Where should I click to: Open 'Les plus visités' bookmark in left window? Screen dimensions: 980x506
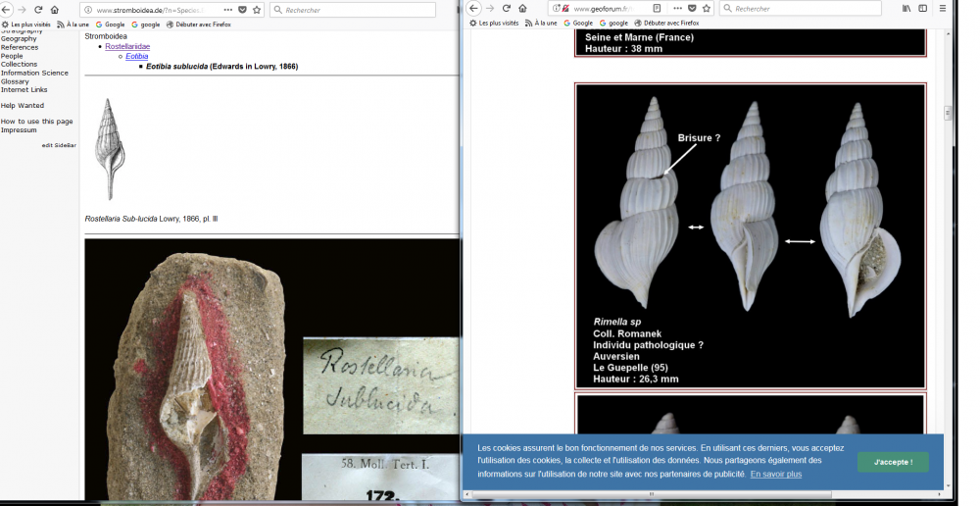click(x=30, y=24)
